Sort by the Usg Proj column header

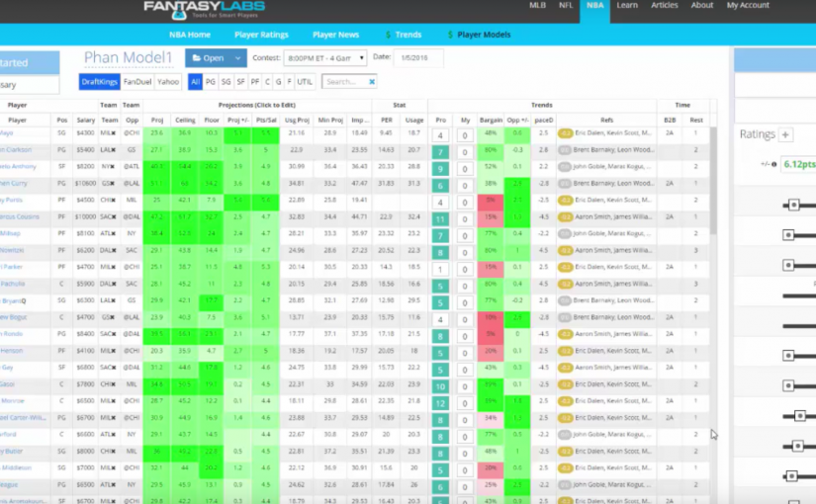(x=297, y=121)
